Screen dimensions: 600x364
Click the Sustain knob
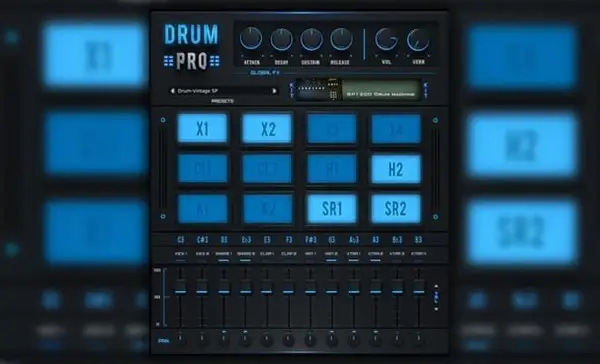point(311,39)
